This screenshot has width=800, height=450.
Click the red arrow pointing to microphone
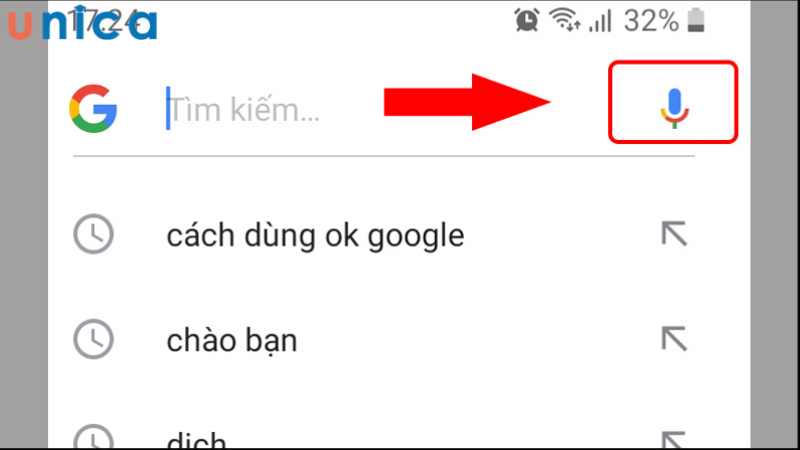click(467, 102)
